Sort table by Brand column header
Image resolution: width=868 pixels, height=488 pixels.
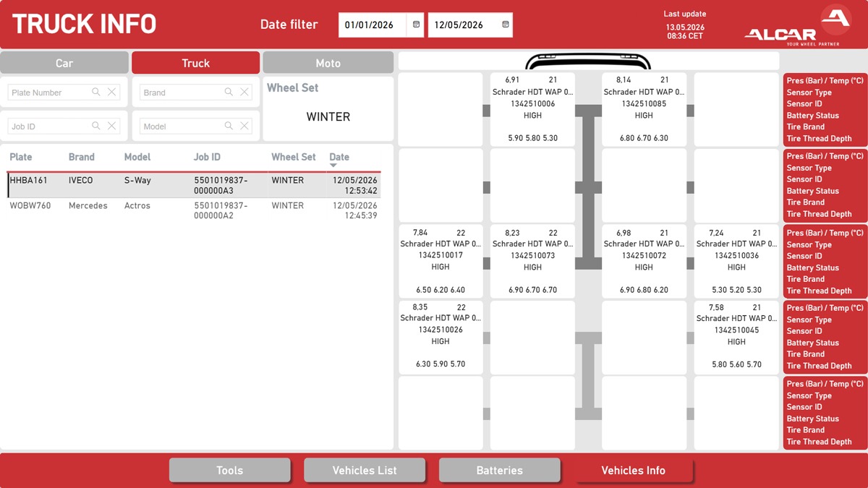pos(82,157)
